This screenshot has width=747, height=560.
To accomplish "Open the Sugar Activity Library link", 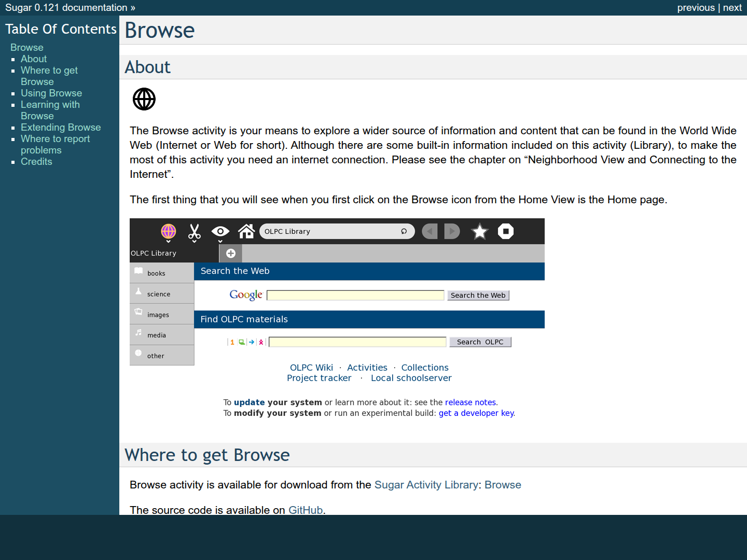I will click(426, 485).
